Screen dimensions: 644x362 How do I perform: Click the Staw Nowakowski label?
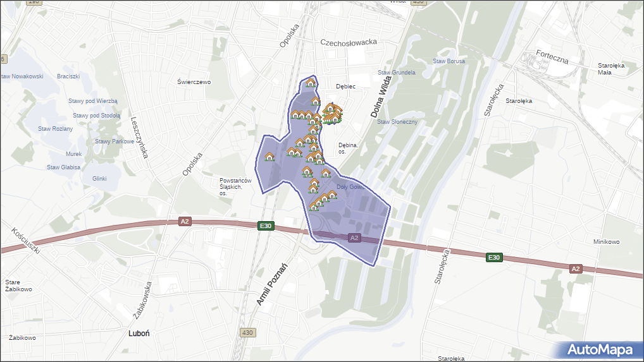pos(22,76)
